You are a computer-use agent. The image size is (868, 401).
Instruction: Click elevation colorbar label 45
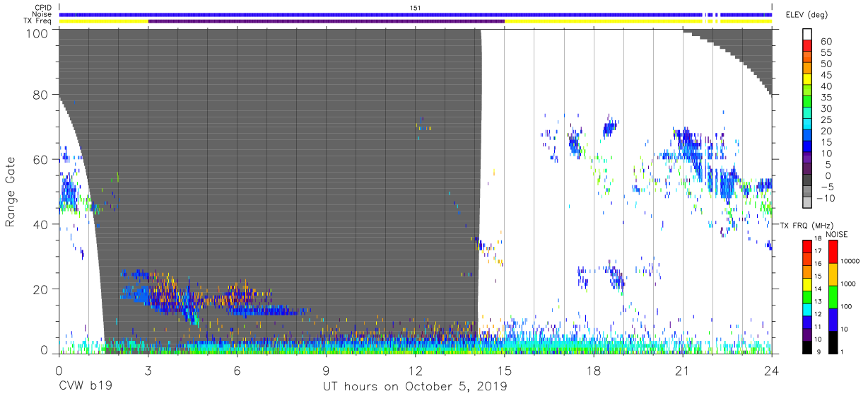pyautogui.click(x=826, y=76)
